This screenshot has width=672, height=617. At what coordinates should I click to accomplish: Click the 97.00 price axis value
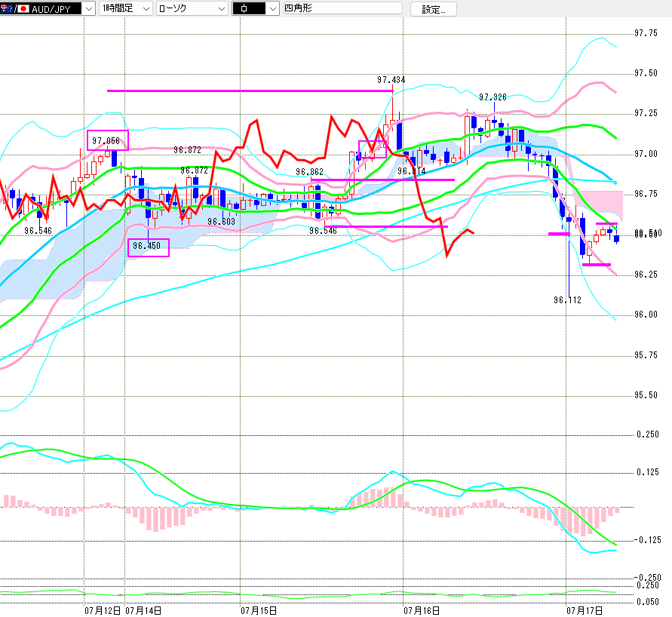(x=646, y=153)
